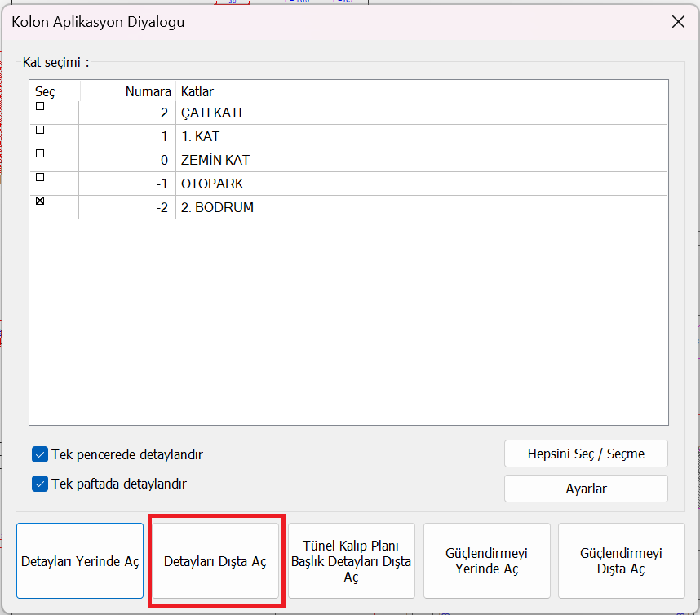Viewport: 700px width, 615px height.
Task: Open Ayarlar settings button
Action: [586, 489]
